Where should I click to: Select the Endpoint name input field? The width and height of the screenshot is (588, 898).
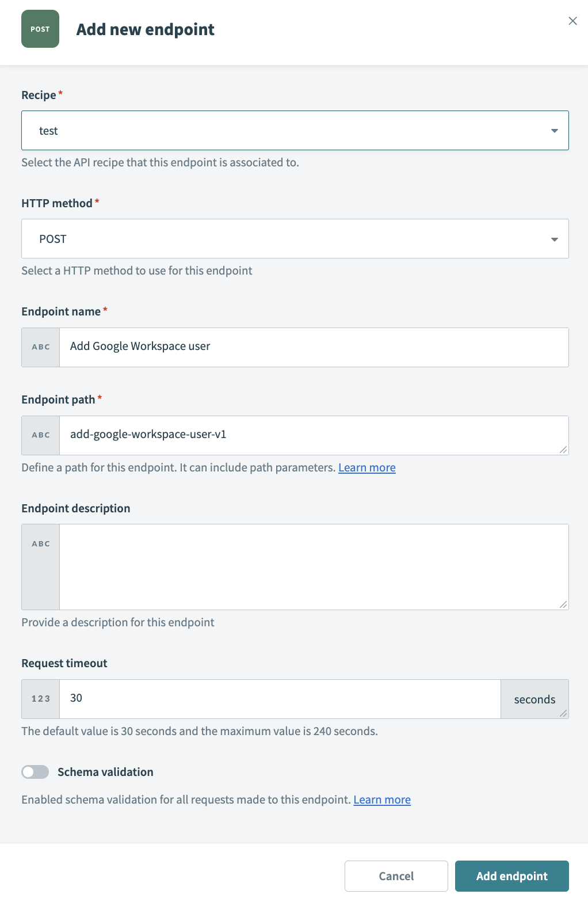coord(314,347)
